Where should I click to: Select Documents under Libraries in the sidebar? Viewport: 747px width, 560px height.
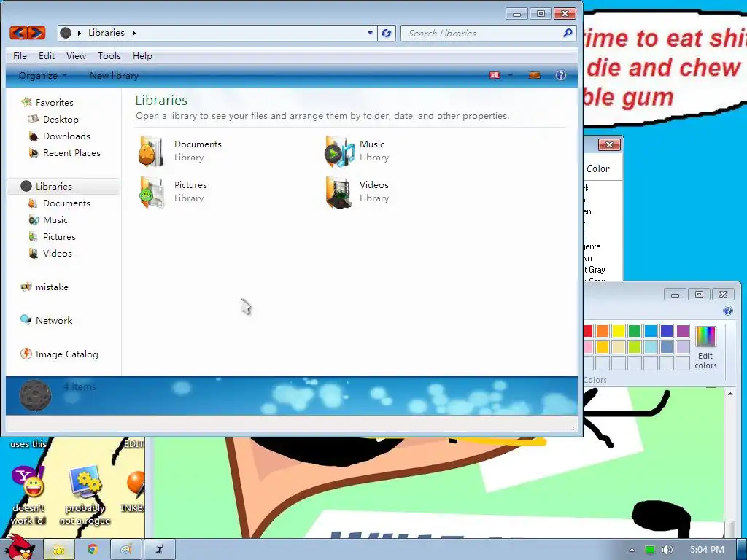coord(66,203)
